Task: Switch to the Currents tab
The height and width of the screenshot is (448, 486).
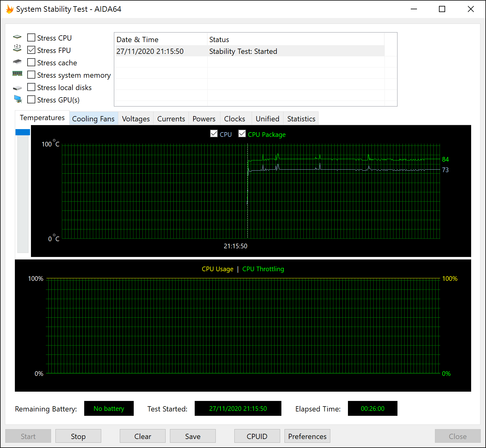Action: click(171, 119)
